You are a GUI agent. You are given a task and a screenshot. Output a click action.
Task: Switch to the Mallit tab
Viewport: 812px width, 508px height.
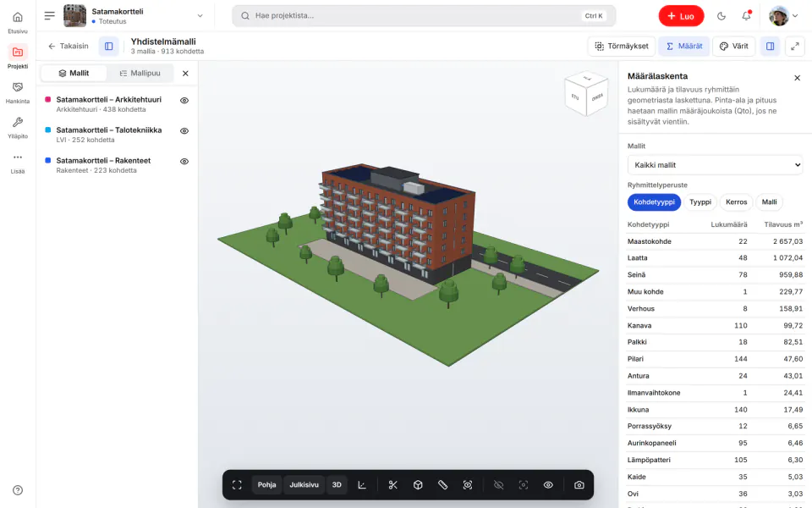74,74
